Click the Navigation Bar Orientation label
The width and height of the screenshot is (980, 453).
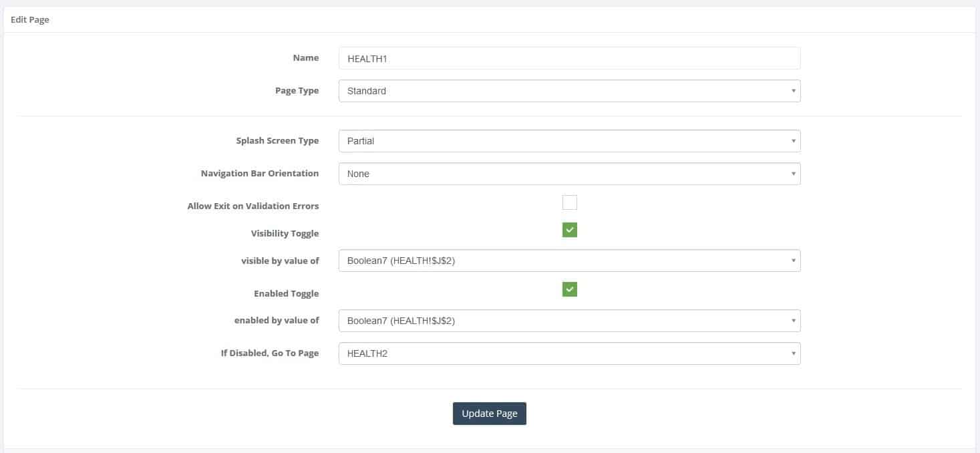(x=260, y=174)
